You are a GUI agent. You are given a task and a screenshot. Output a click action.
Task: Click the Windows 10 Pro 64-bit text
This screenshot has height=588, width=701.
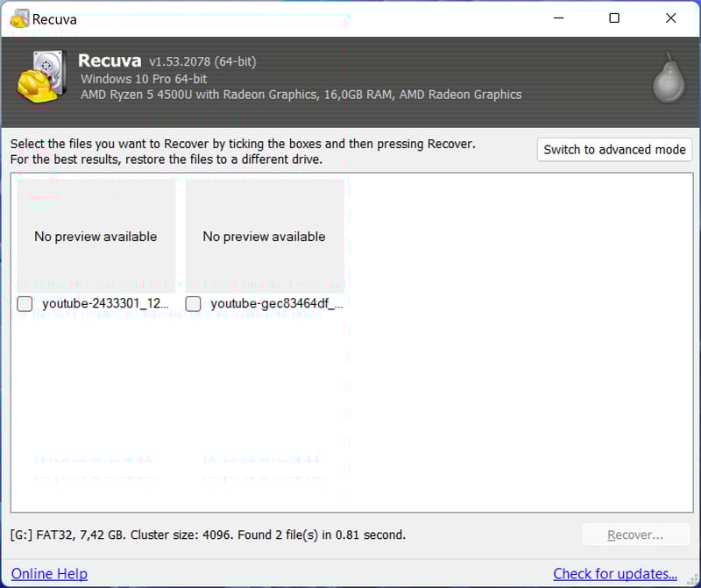pos(144,79)
